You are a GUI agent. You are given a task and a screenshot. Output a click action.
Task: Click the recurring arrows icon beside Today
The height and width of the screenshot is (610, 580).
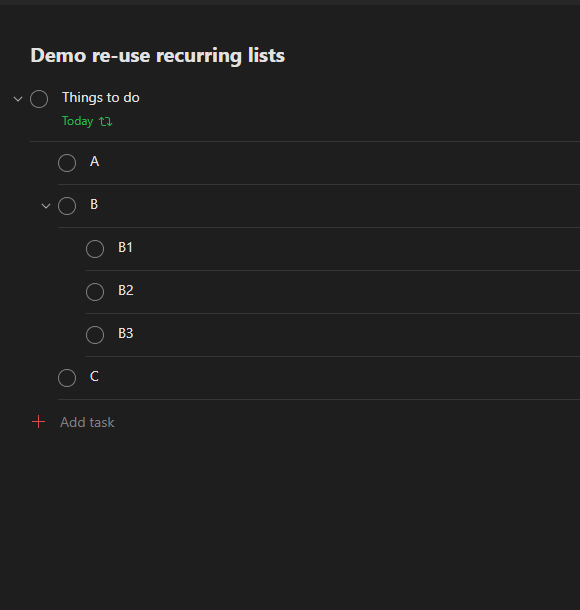[105, 121]
